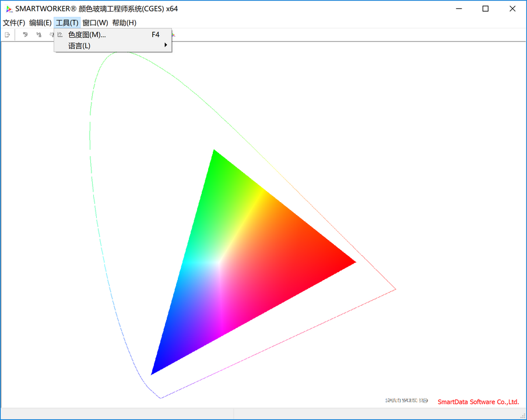Viewport: 527px width, 420px height.
Task: Click the resize grip in the bottom-right corner
Action: pyautogui.click(x=522, y=415)
